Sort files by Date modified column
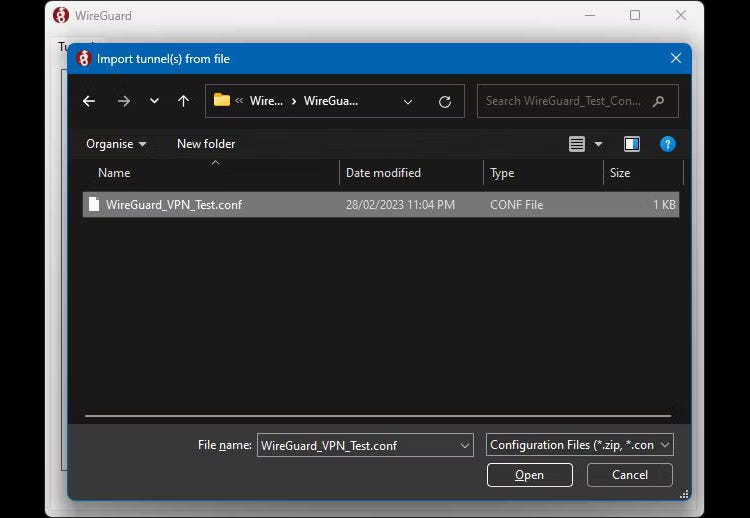 pyautogui.click(x=383, y=173)
